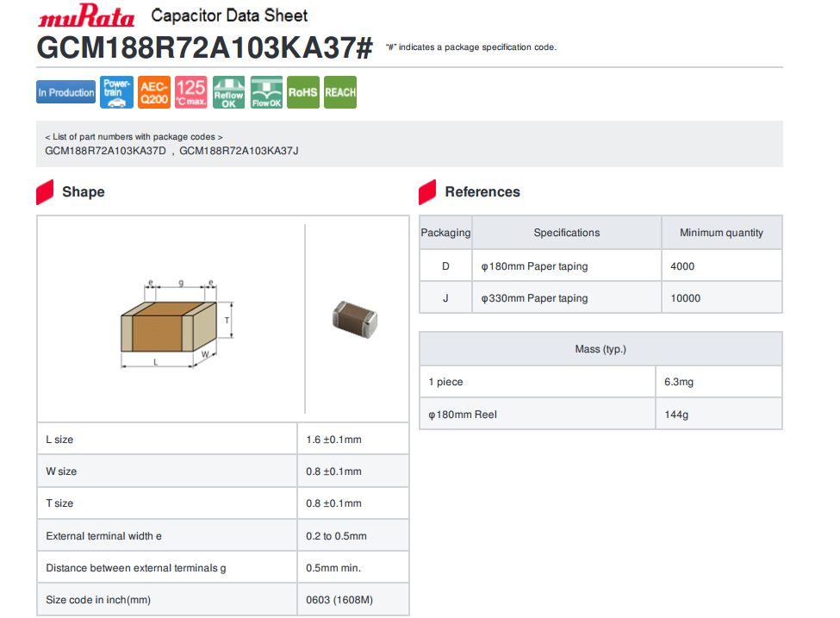Click the T size row label

point(59,503)
